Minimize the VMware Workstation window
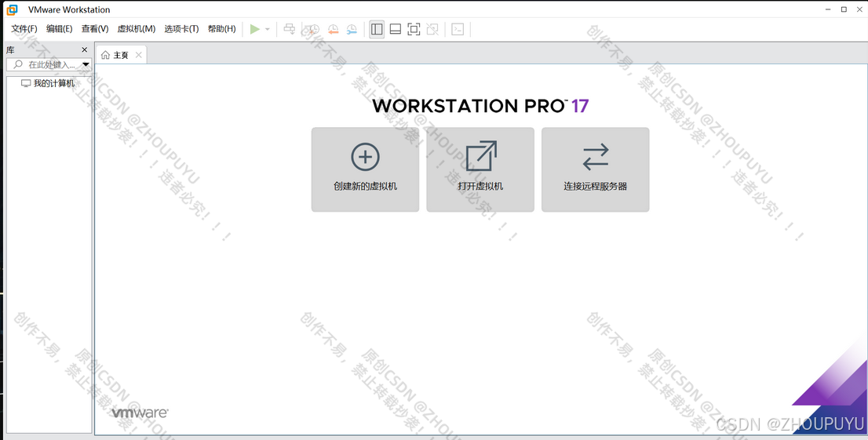Image resolution: width=868 pixels, height=440 pixels. (x=829, y=9)
